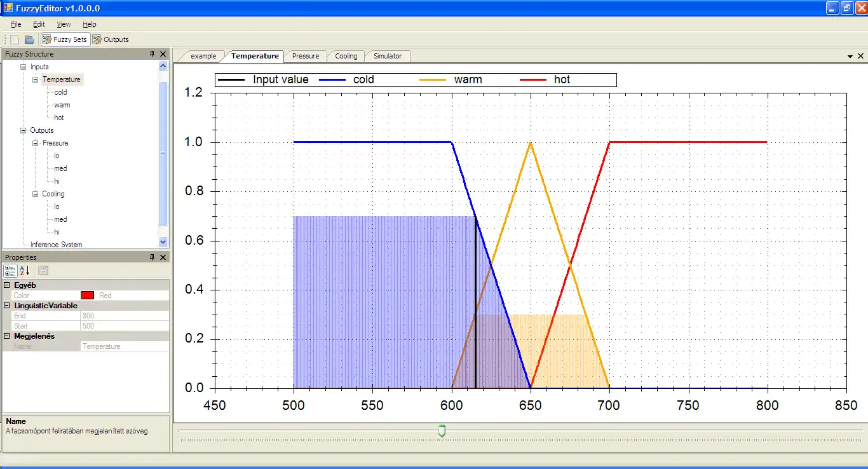Click the Property Pages icon

[43, 271]
